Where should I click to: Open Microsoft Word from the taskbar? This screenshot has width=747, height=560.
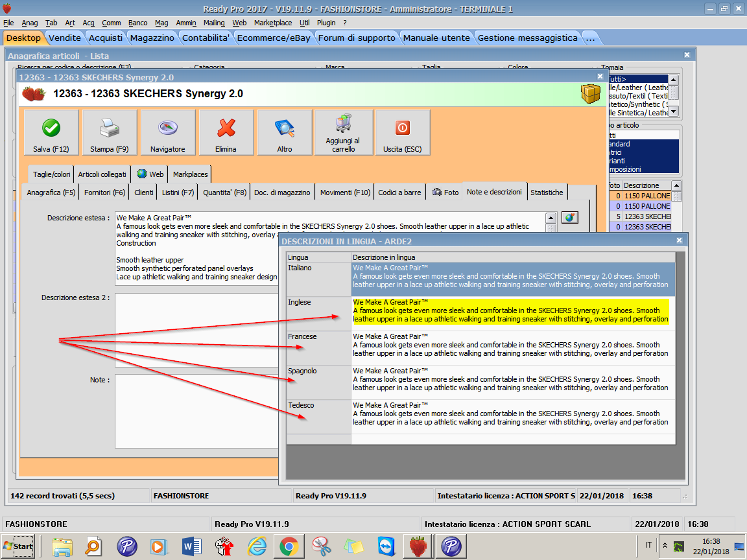tap(192, 546)
